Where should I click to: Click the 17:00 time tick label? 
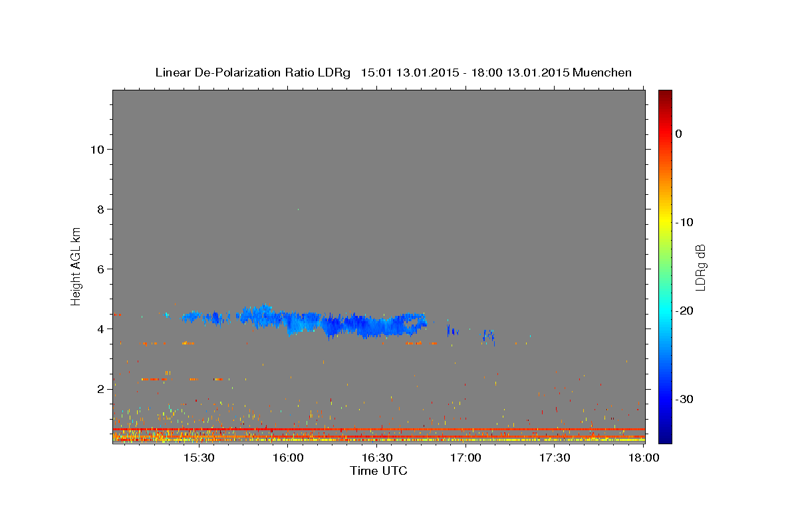(465, 458)
